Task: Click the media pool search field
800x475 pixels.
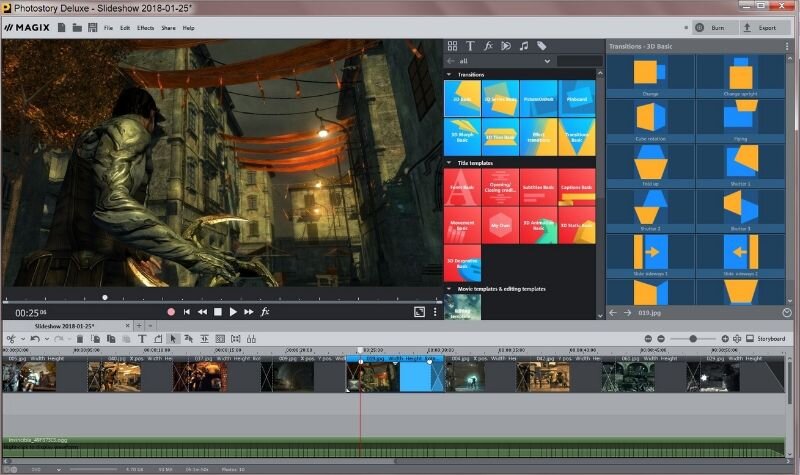Action: (580, 61)
